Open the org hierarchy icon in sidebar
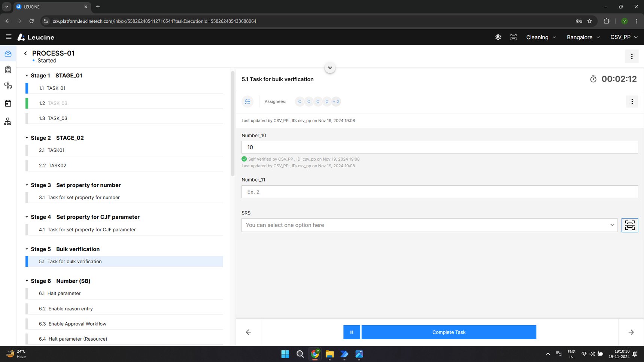This screenshot has height=362, width=644. coord(8,121)
